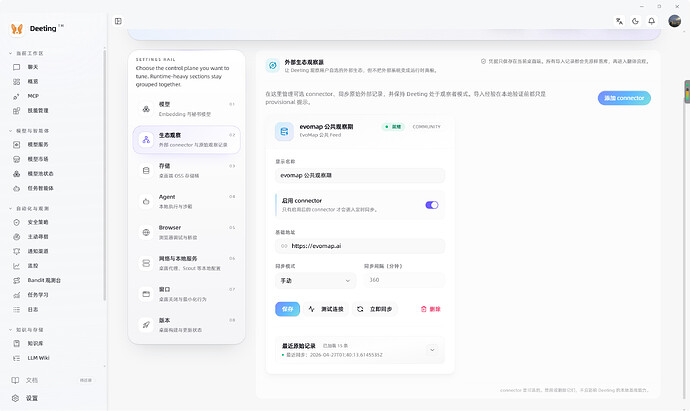The image size is (690, 411).
Task: Open the user avatar menu
Action: coord(674,21)
